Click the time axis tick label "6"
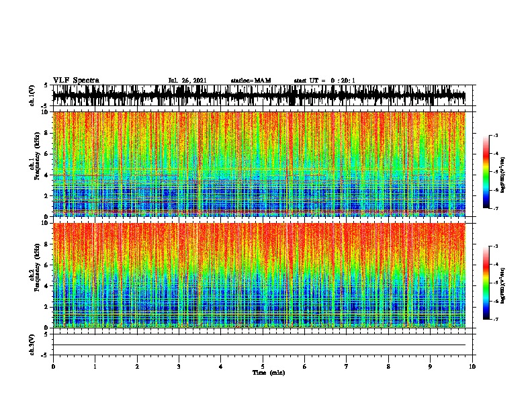The width and height of the screenshot is (532, 411). pyautogui.click(x=305, y=366)
